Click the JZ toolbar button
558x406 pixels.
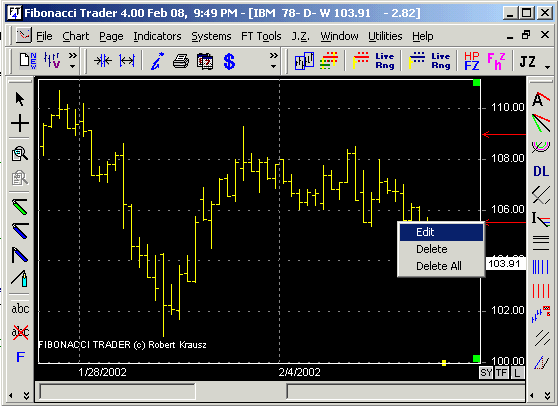tap(527, 62)
